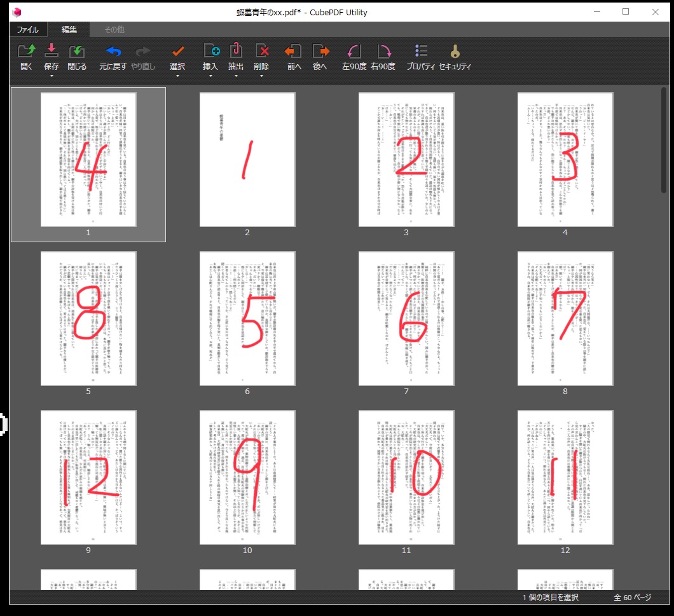Move page backward with 後へ icon
The height and width of the screenshot is (616, 674).
pos(320,51)
